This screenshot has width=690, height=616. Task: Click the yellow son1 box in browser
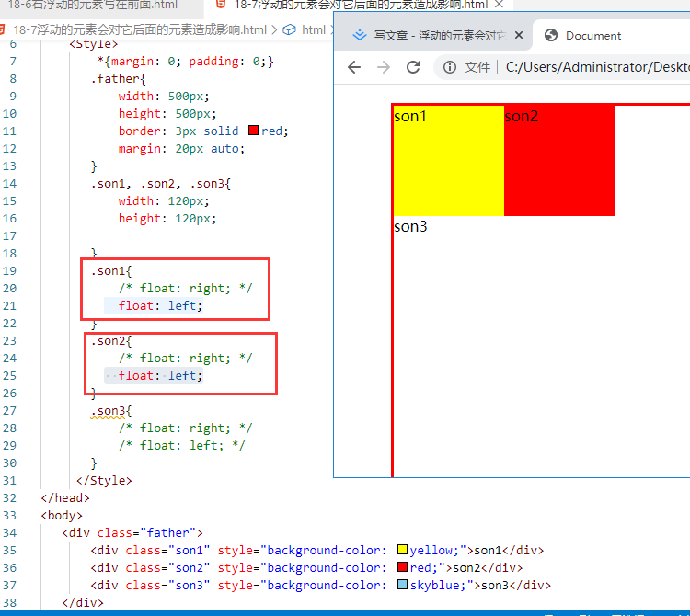click(448, 161)
